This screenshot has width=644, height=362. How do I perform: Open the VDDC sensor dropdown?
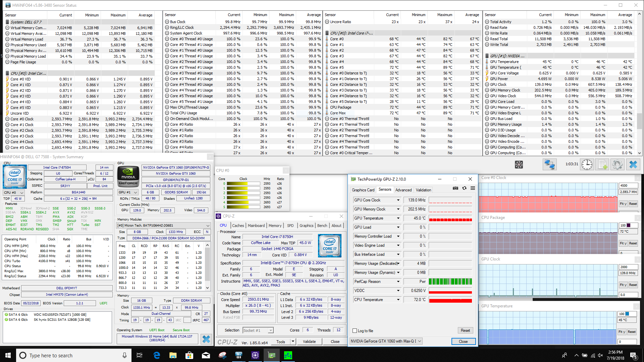click(x=398, y=291)
